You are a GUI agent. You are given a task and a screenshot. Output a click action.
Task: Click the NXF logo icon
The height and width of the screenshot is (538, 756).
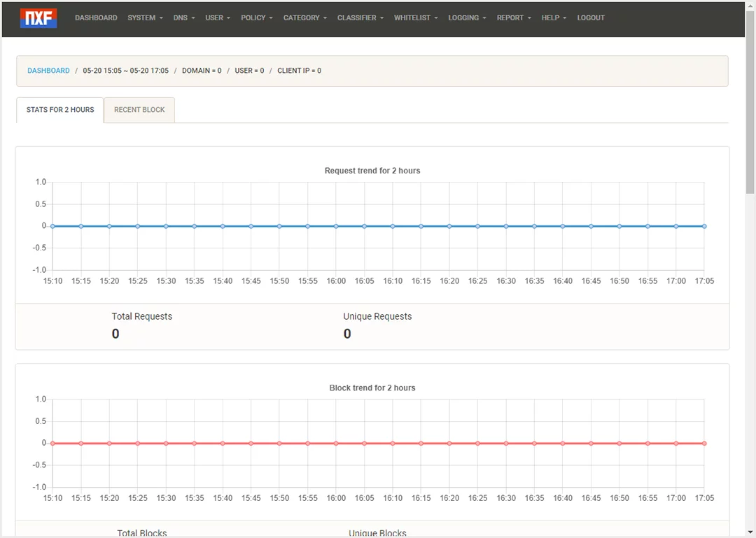pos(38,18)
